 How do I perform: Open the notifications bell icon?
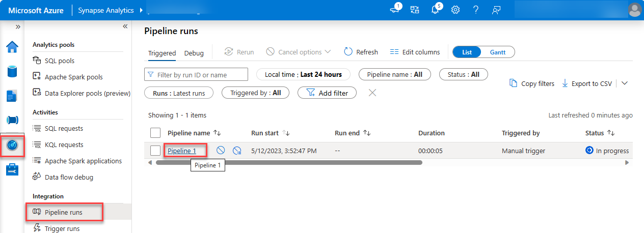pos(435,10)
